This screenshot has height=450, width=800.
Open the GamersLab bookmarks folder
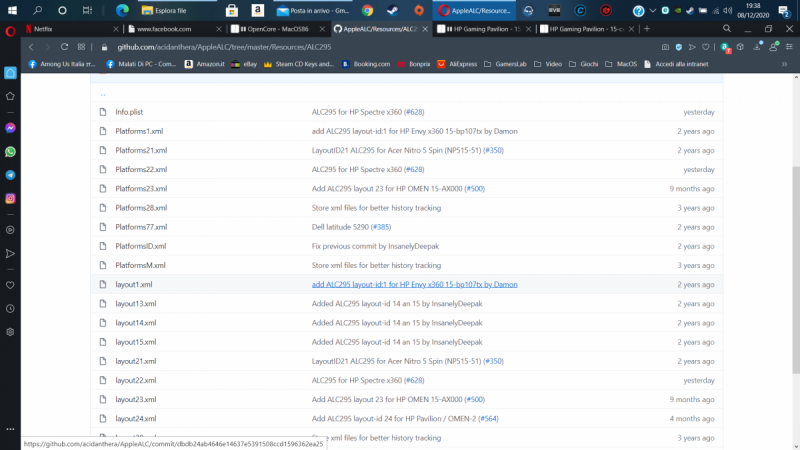[x=505, y=64]
